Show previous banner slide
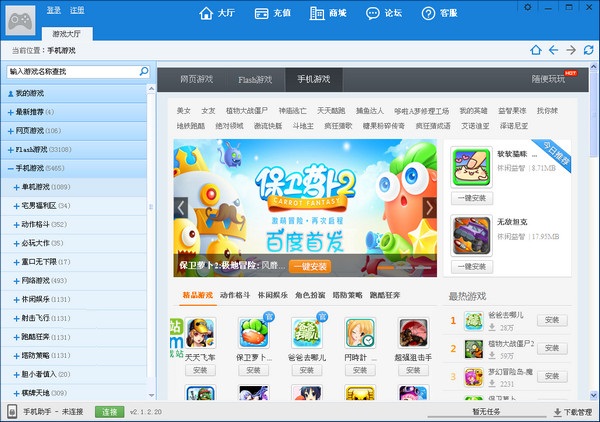This screenshot has width=600, height=422. [181, 208]
